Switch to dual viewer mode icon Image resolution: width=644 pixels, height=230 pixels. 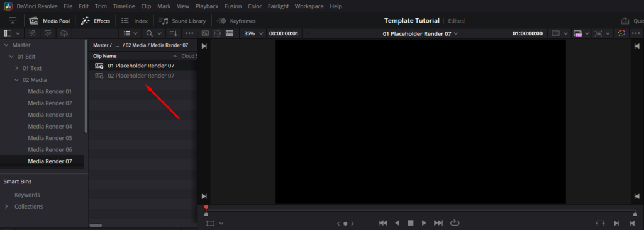[230, 33]
